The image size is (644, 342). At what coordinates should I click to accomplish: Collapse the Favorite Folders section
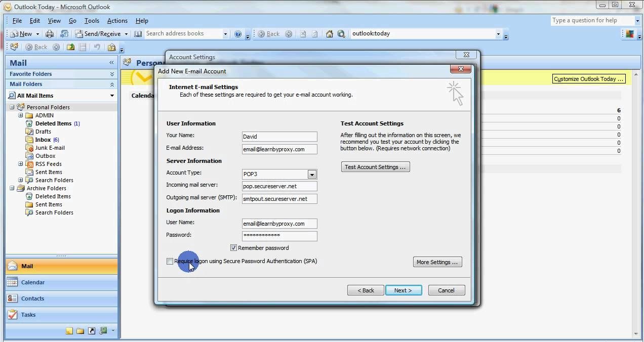click(112, 74)
